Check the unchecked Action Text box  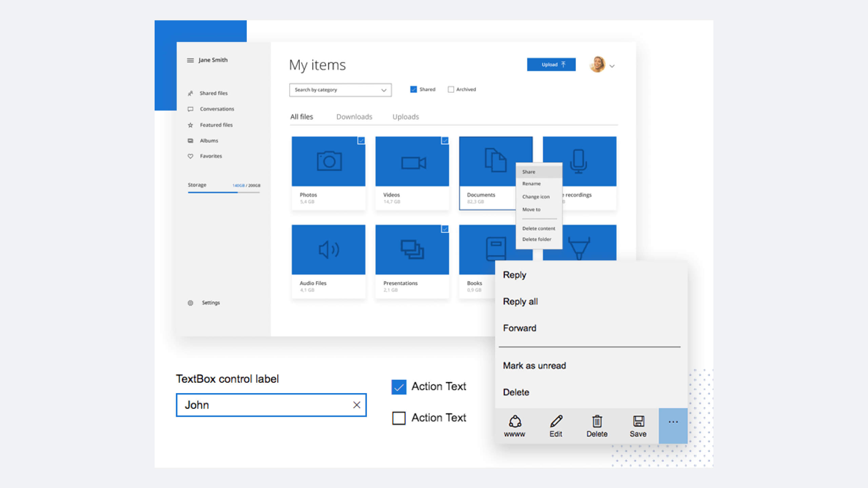click(x=399, y=418)
